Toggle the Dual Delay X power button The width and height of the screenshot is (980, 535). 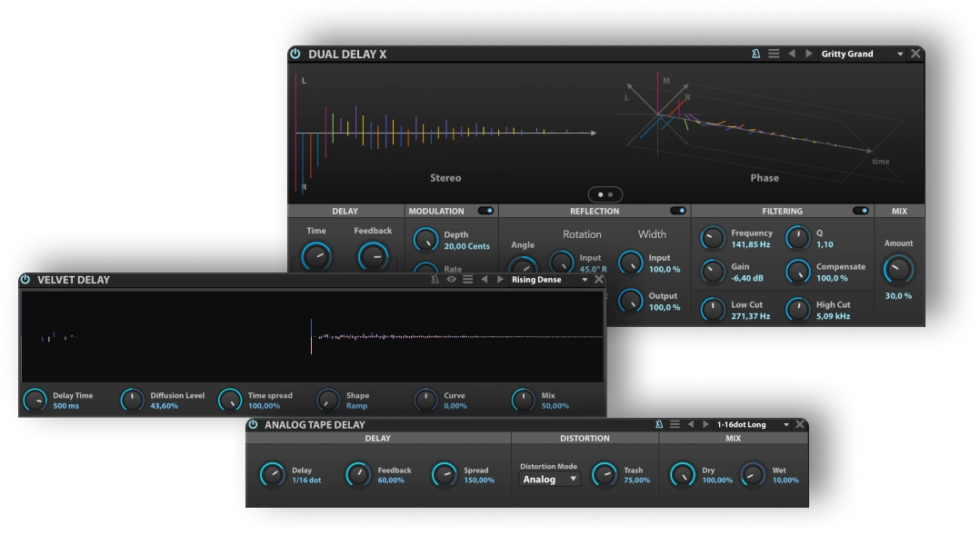pyautogui.click(x=295, y=54)
